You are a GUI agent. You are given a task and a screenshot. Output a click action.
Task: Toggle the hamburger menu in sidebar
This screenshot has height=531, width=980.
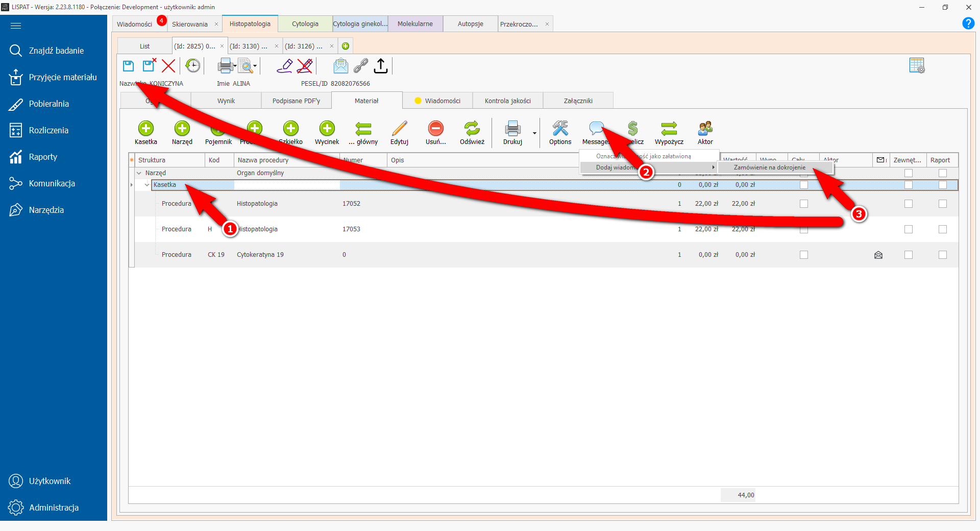[16, 26]
